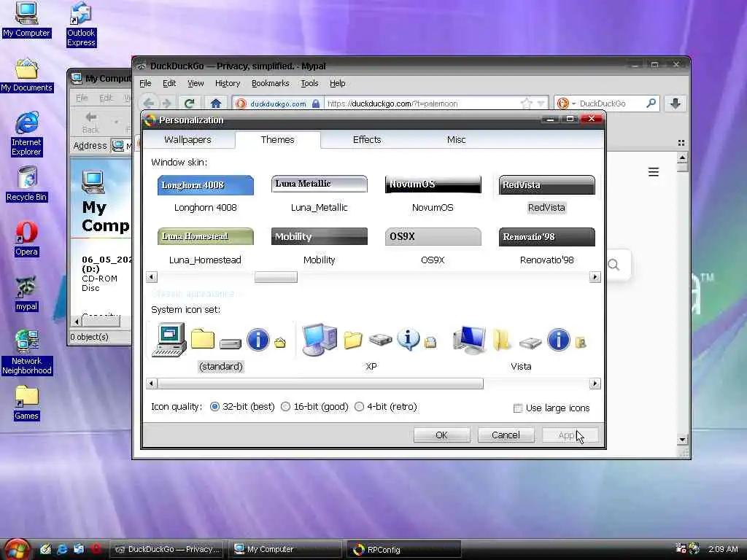Launch Outlook Express from desktop
Image resolution: width=747 pixels, height=560 pixels.
(81, 24)
